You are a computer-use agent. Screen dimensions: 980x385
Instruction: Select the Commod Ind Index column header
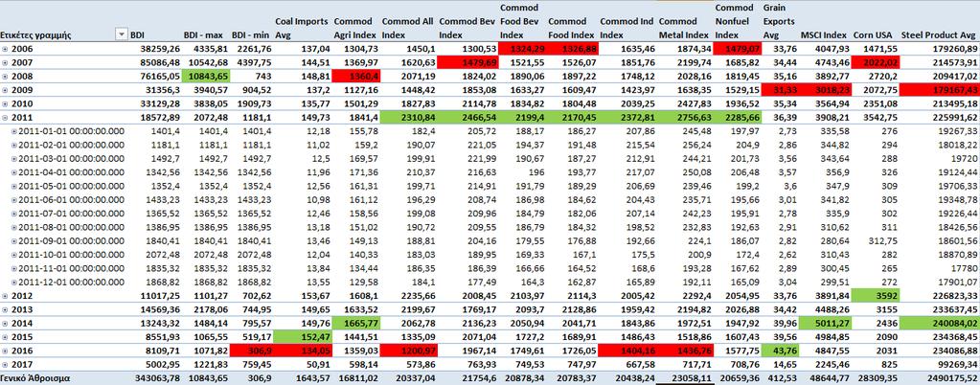[627, 28]
